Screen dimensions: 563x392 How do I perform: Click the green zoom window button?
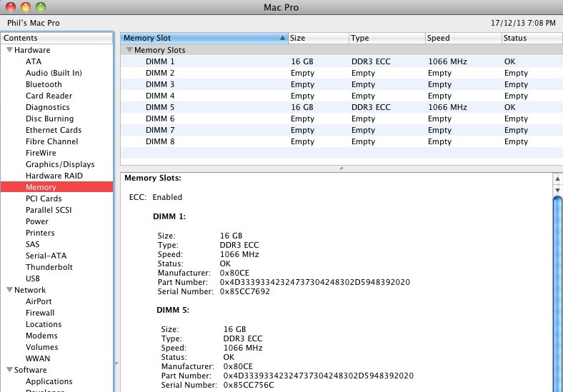point(41,7)
